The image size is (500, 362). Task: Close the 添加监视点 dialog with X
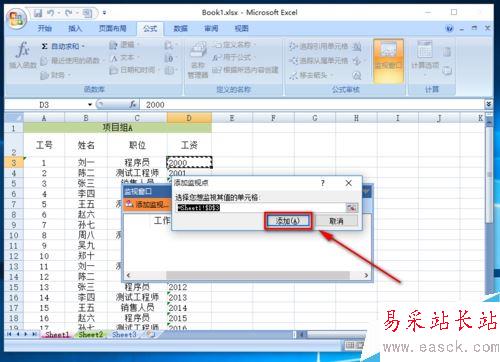coord(348,183)
